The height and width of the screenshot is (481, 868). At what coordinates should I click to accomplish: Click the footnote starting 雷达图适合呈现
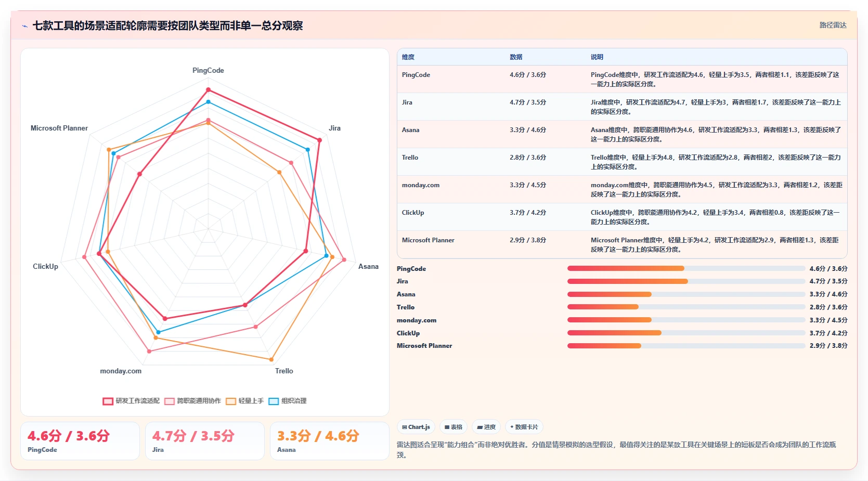[616, 450]
